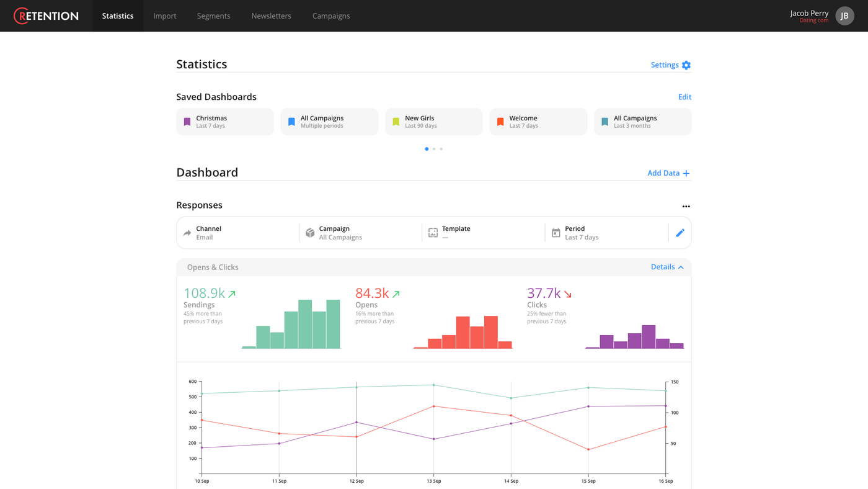Click the Channel share arrow icon

pos(187,233)
